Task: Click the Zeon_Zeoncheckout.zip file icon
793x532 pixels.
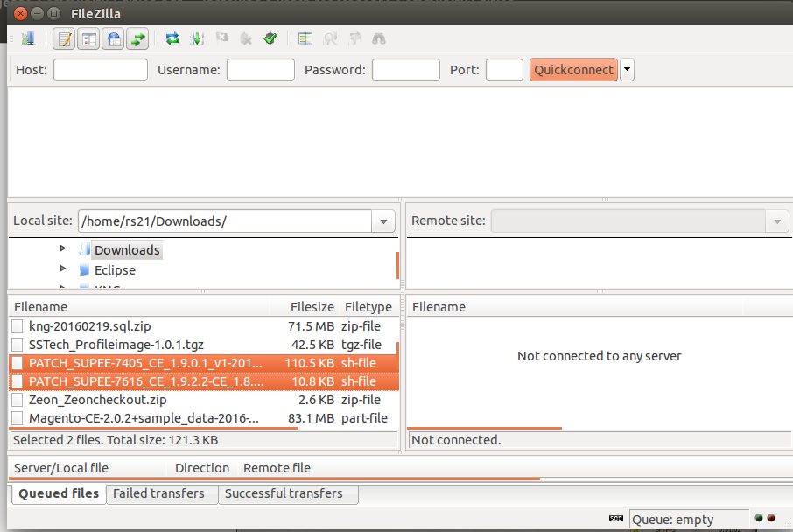Action: coord(18,400)
